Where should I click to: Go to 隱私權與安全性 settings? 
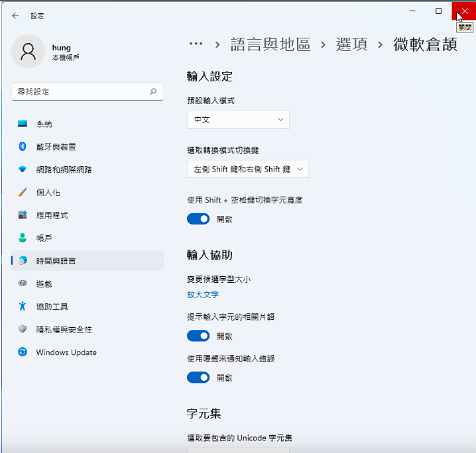(x=88, y=329)
